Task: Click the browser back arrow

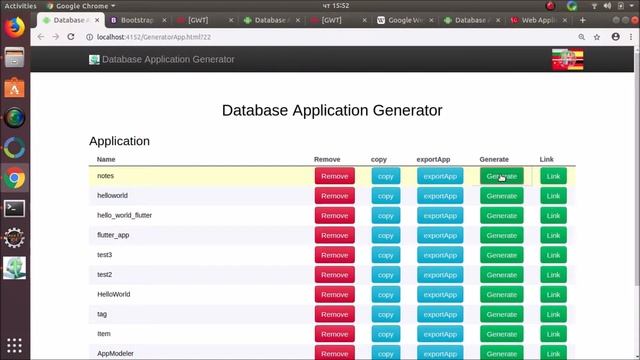Action: [40, 37]
